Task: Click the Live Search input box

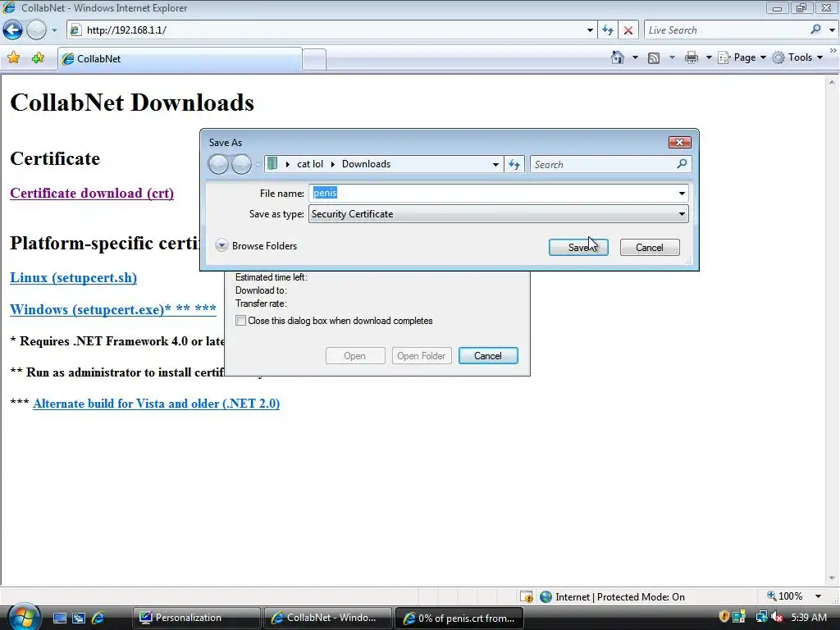Action: pyautogui.click(x=726, y=30)
